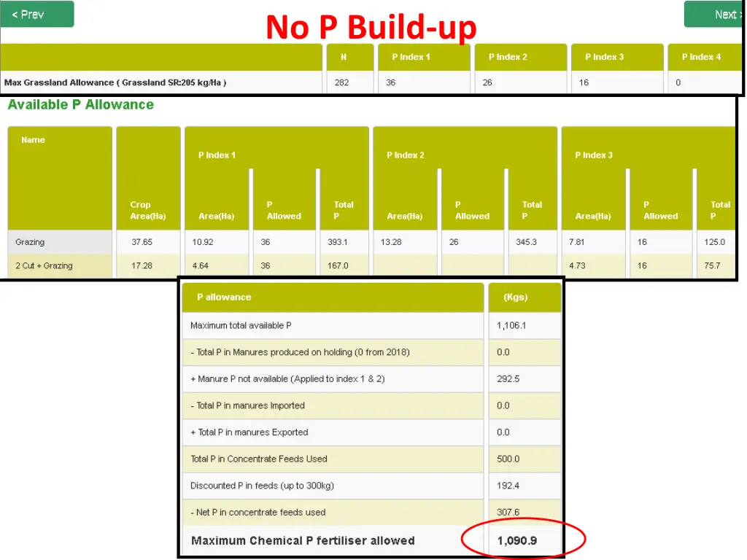This screenshot has width=747, height=560.
Task: Click the value 192.4
Action: pyautogui.click(x=508, y=486)
